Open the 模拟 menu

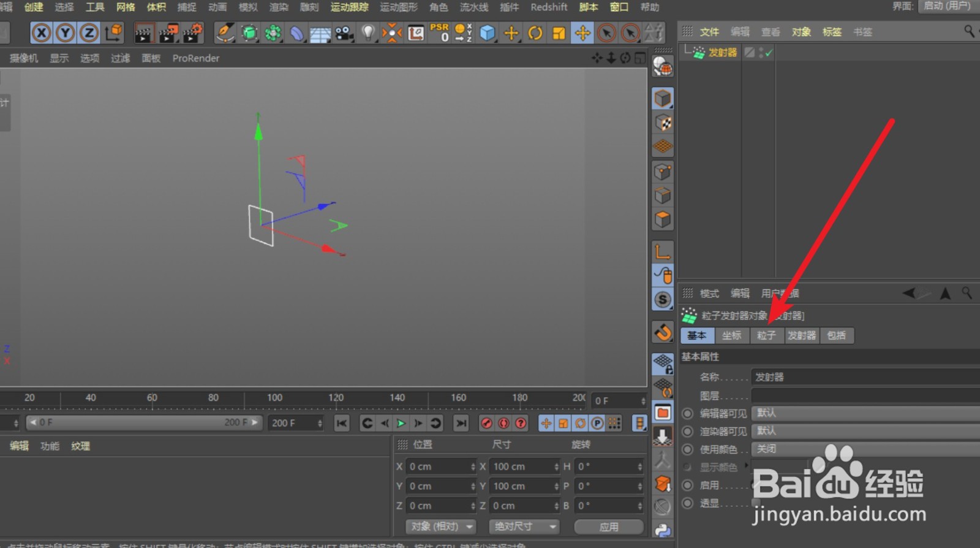(x=248, y=7)
